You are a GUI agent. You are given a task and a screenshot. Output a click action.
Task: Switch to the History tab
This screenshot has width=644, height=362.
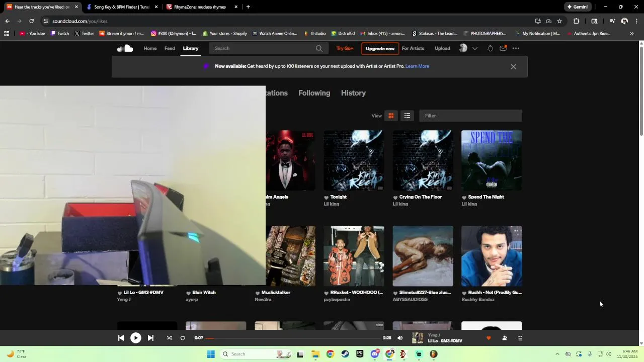pos(353,93)
